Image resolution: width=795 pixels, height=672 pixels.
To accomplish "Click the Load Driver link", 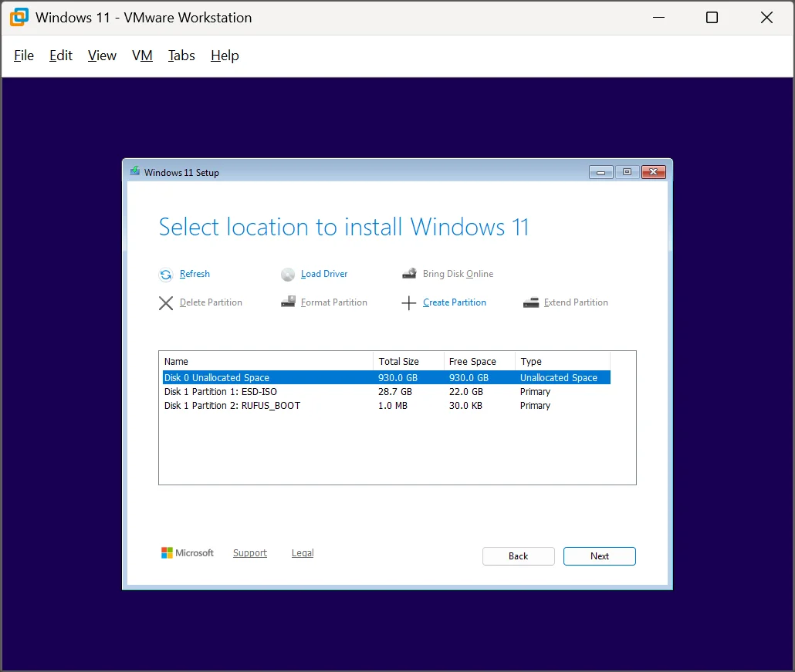I will (x=324, y=274).
